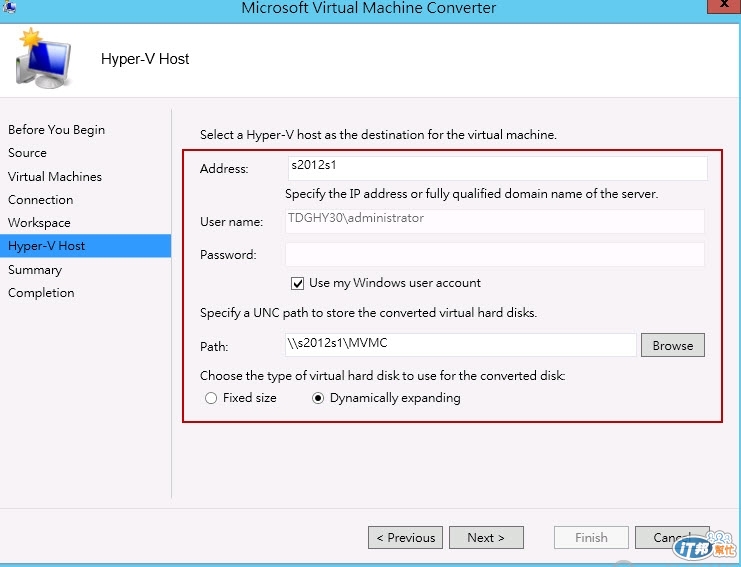Click the app icon in title bar
Viewport: 741px width, 567px height.
click(9, 6)
